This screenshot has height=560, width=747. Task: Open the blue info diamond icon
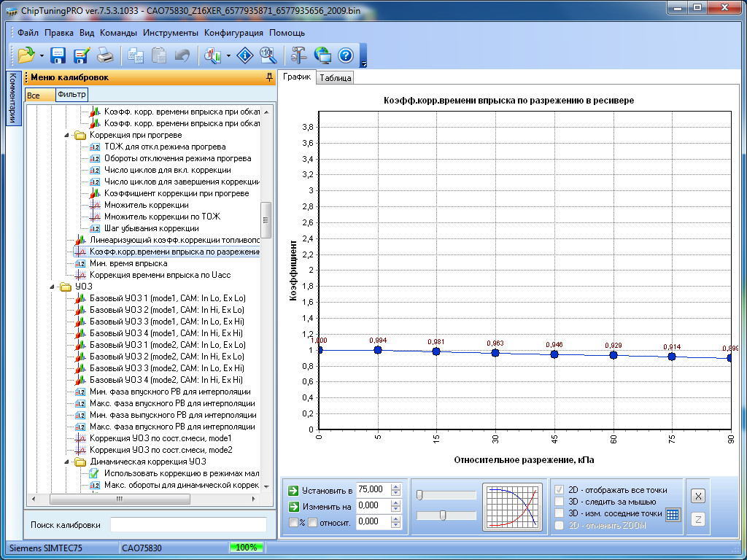pos(247,55)
